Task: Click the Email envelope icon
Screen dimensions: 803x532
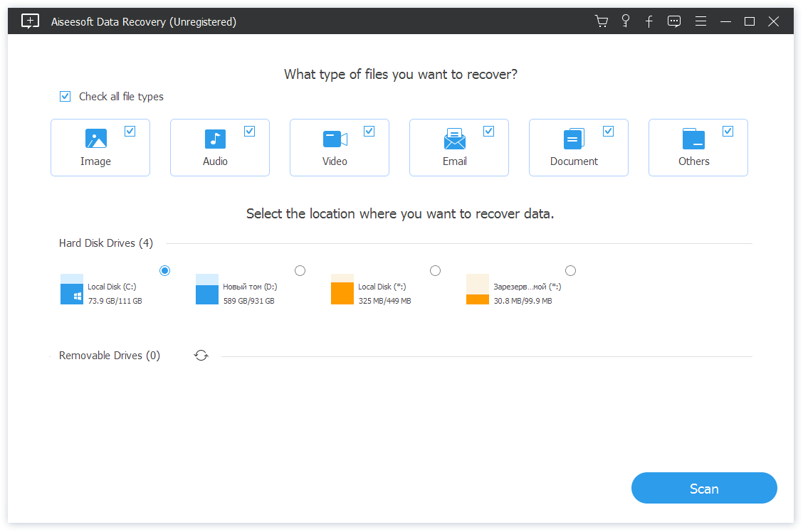Action: click(x=454, y=139)
